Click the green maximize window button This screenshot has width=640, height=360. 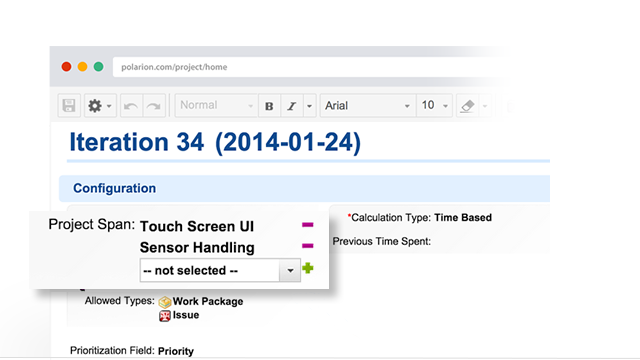98,67
